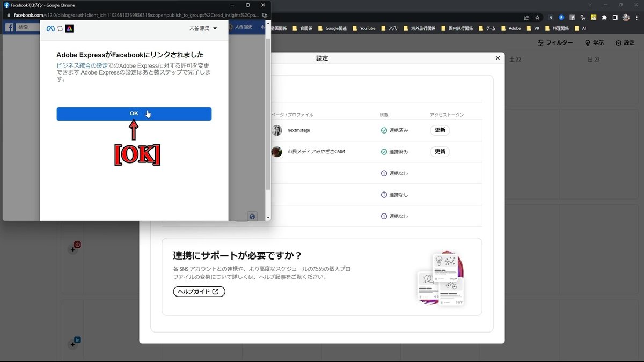Open the 国内旅行関係 bookmark folder
The width and height of the screenshot is (644, 362).
[x=456, y=28]
